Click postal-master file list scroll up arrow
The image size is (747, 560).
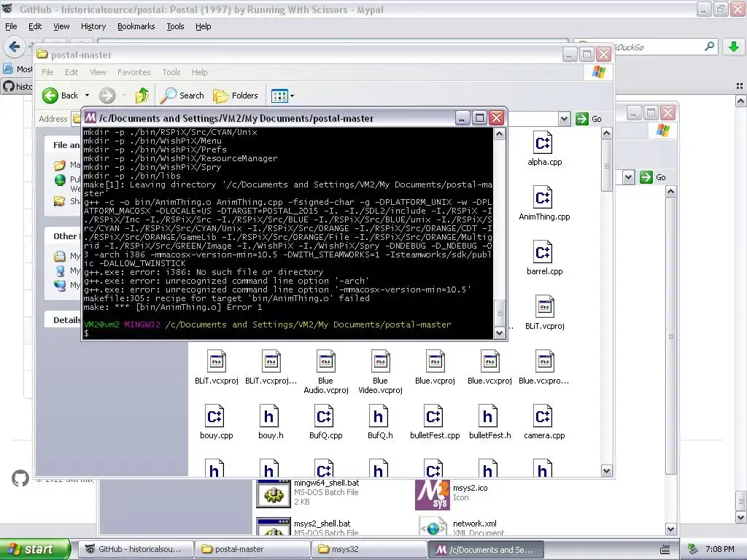[606, 133]
